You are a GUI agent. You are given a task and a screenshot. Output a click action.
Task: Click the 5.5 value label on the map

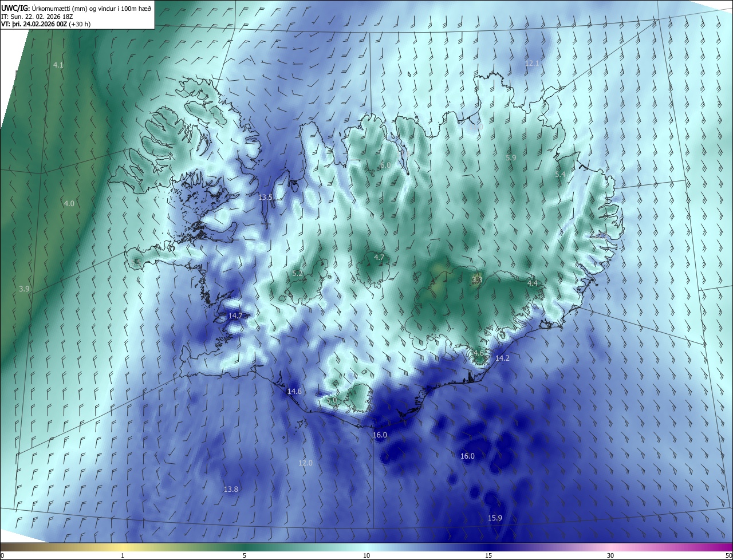pyautogui.click(x=136, y=262)
